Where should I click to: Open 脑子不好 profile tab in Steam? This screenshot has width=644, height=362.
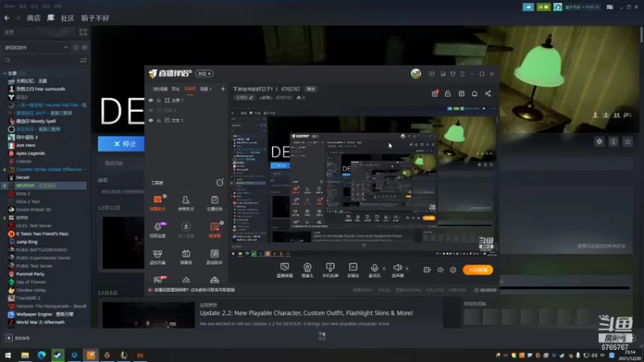click(95, 18)
